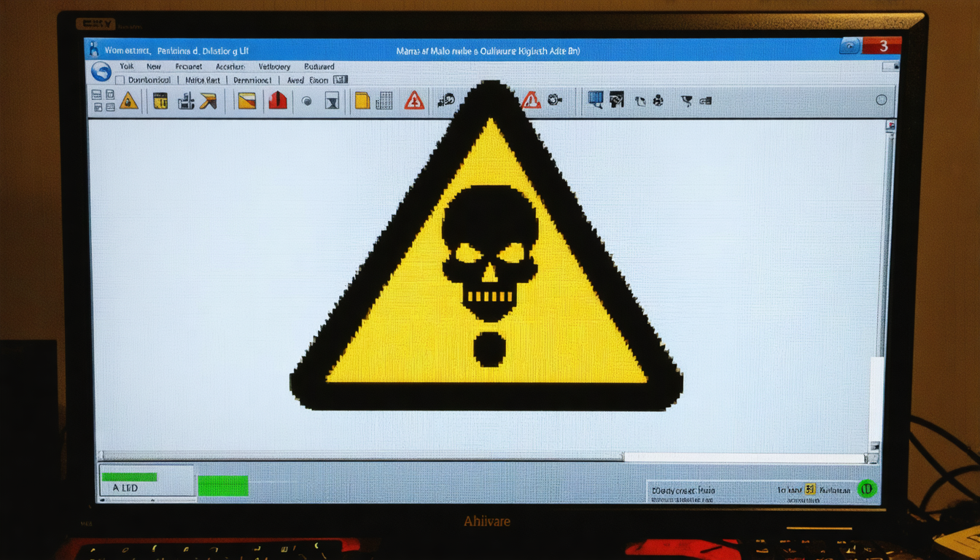Click the yellow calendar-like toolbar icon
Viewport: 980px width, 560px height.
click(160, 101)
